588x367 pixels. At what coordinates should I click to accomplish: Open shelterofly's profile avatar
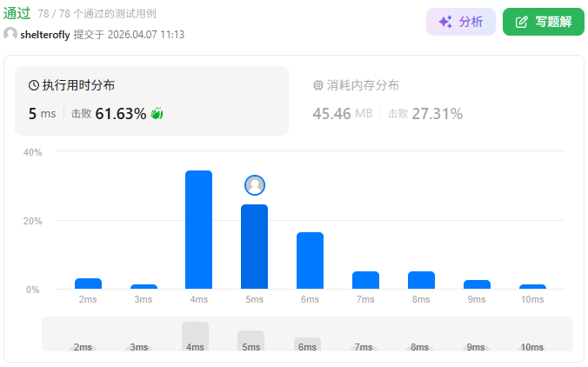[10, 34]
